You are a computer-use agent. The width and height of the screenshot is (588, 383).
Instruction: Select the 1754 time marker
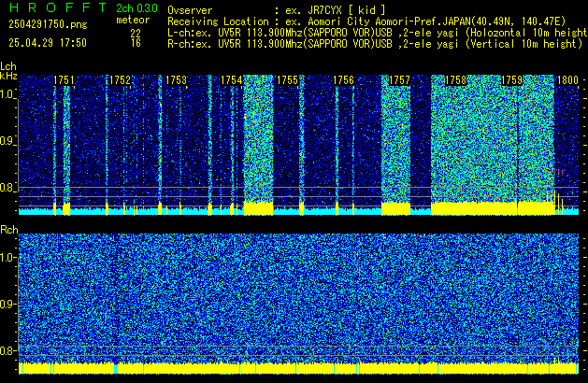232,80
